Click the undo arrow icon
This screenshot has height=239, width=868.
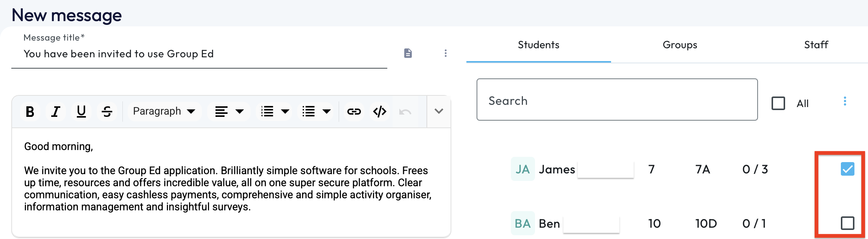tap(405, 112)
